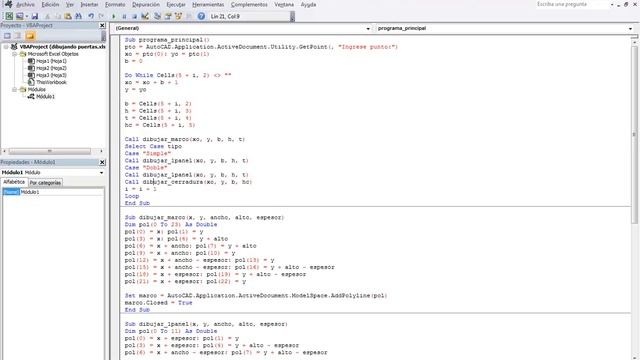The width and height of the screenshot is (640, 360).
Task: Save the project with the diskette icon
Action: tap(35, 16)
